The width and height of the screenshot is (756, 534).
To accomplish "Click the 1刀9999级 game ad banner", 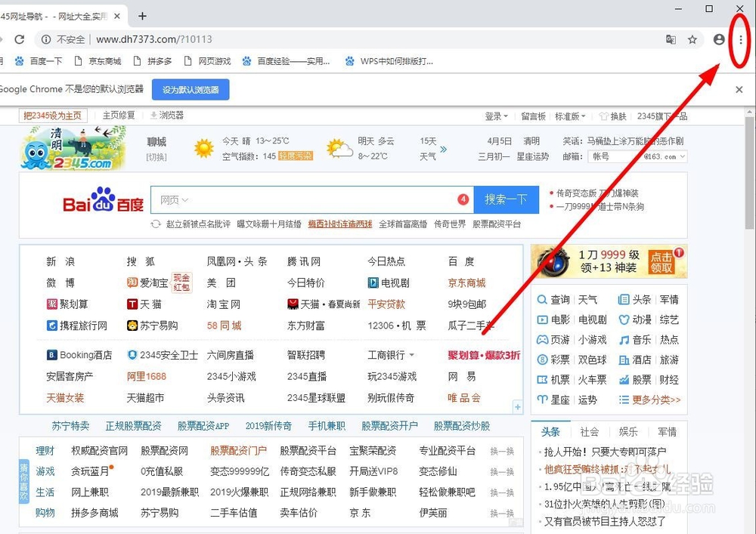I will coord(609,261).
